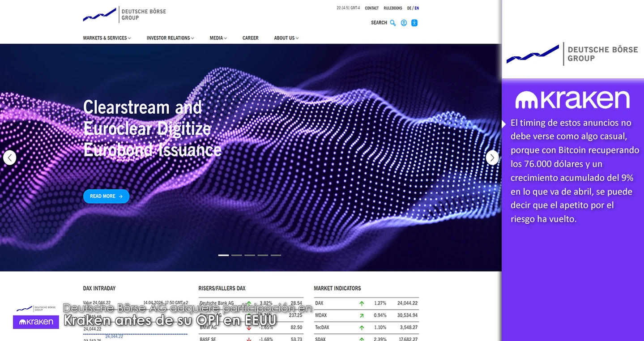Switch site language to DE
Screen dimensions: 644x341
(409, 8)
